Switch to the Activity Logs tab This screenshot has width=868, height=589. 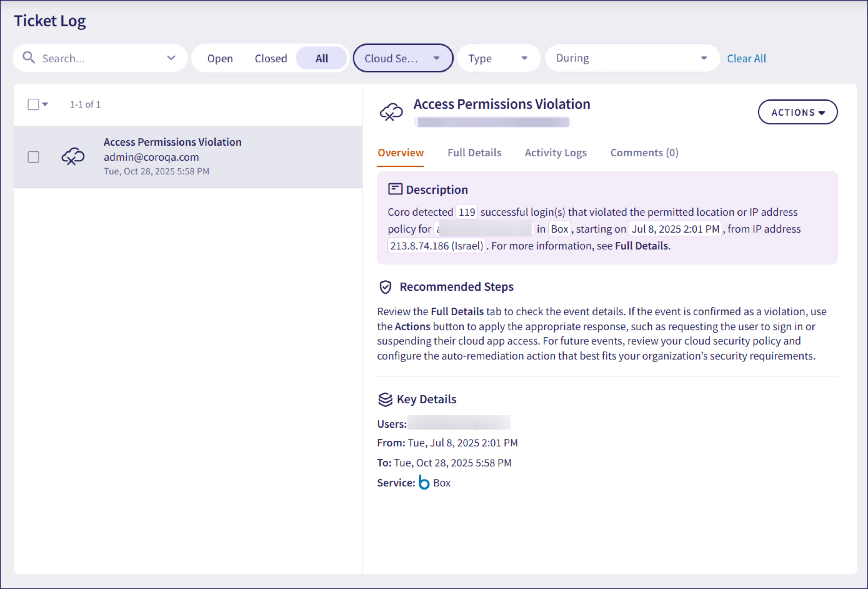tap(555, 153)
